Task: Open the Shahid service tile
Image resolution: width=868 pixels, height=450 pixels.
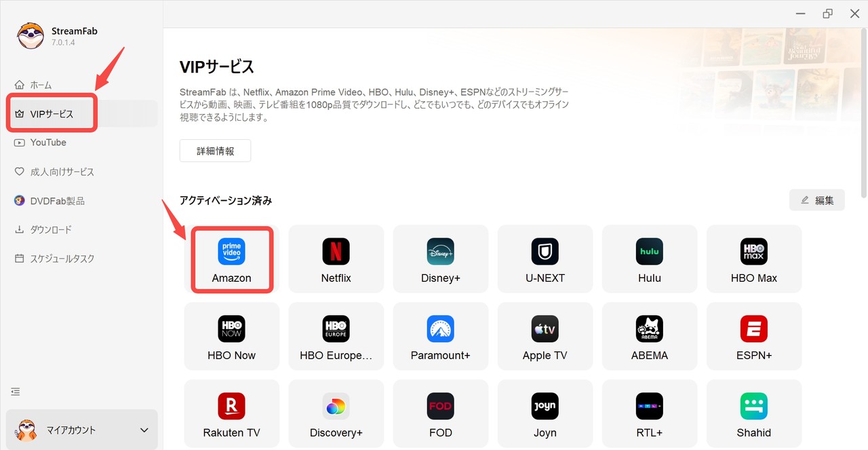Action: click(753, 413)
